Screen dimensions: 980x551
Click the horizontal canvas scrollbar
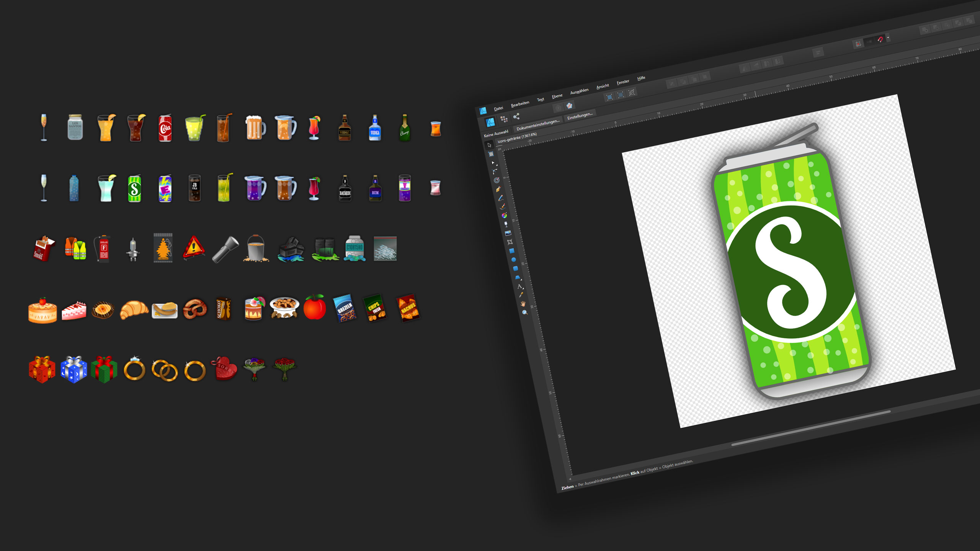click(x=811, y=428)
